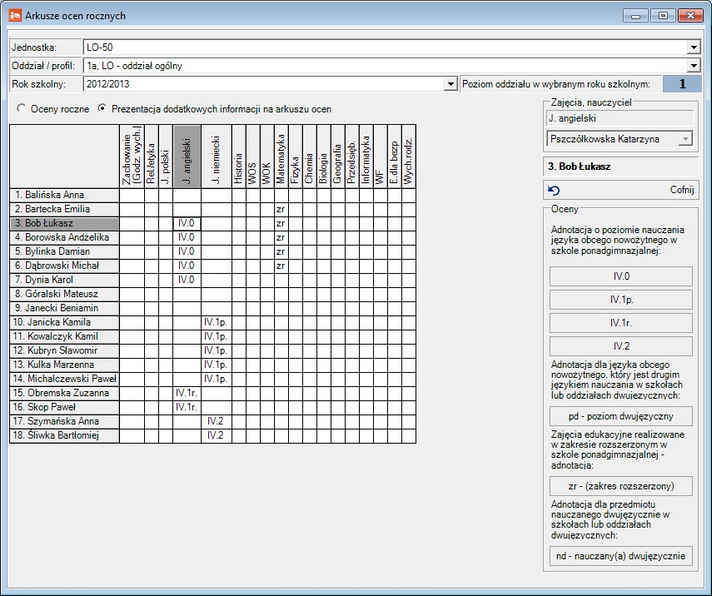
Task: Select student row 2. Bartecka Emilia
Action: (64, 209)
